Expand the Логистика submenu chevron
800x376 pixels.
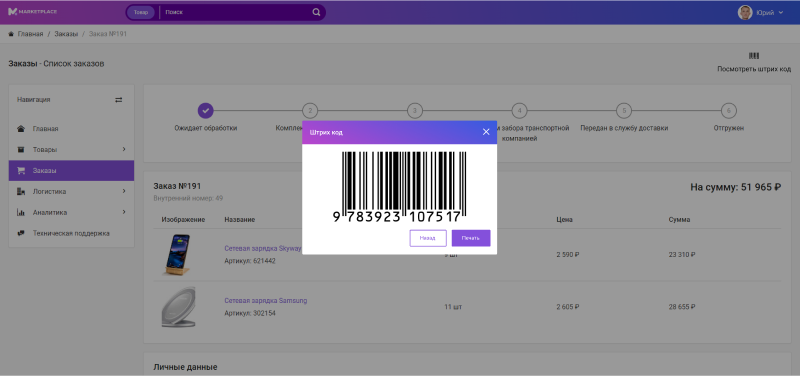(x=123, y=191)
